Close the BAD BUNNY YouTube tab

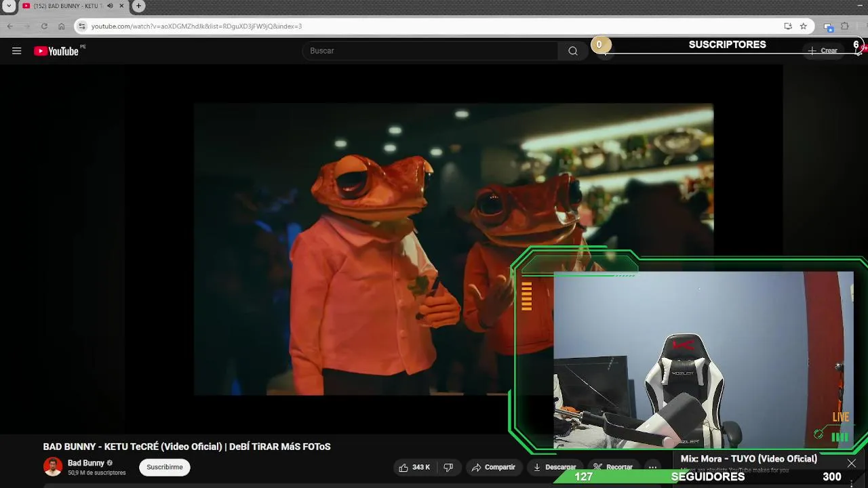(x=122, y=6)
